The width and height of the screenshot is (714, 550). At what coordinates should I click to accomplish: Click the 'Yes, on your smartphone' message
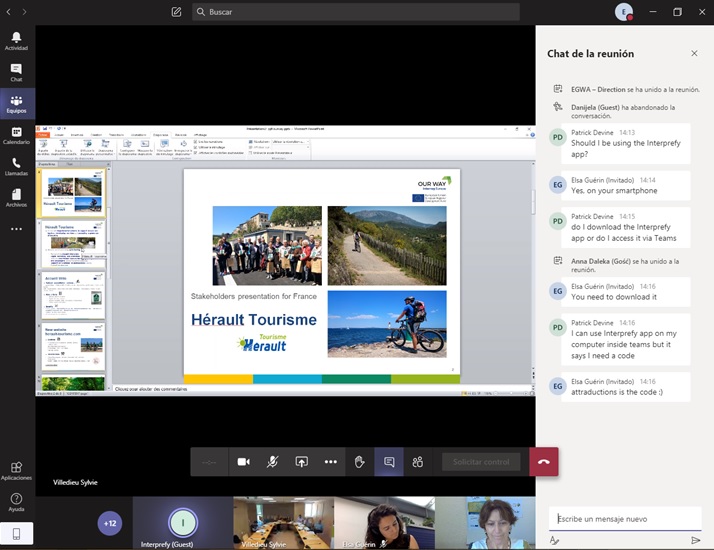coord(626,186)
